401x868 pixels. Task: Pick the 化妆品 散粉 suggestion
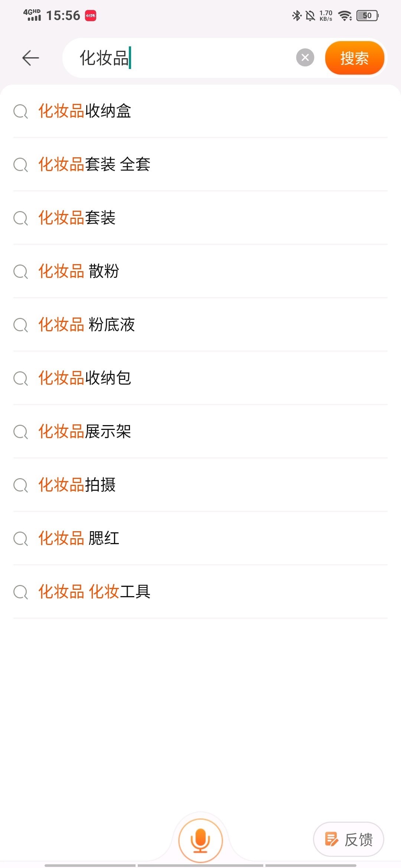[200, 271]
